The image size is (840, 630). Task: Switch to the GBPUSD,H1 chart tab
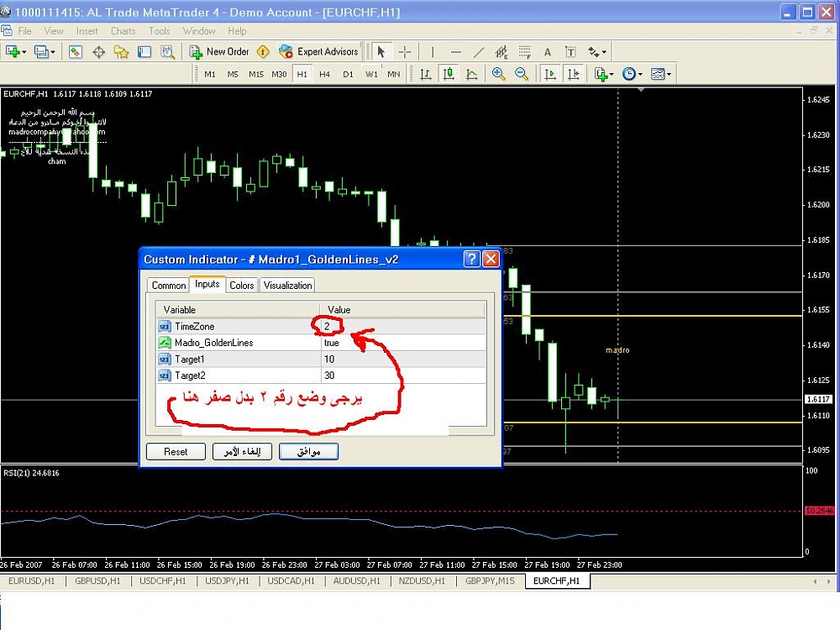click(x=97, y=580)
